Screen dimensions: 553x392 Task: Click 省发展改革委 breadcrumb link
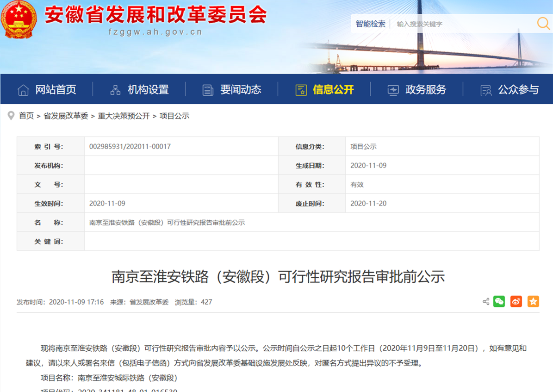coord(66,116)
